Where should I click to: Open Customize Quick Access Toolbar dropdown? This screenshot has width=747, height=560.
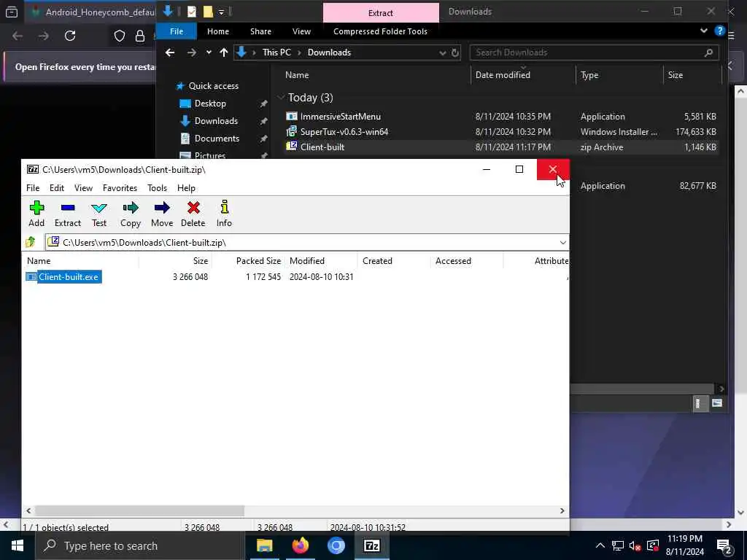click(x=222, y=12)
